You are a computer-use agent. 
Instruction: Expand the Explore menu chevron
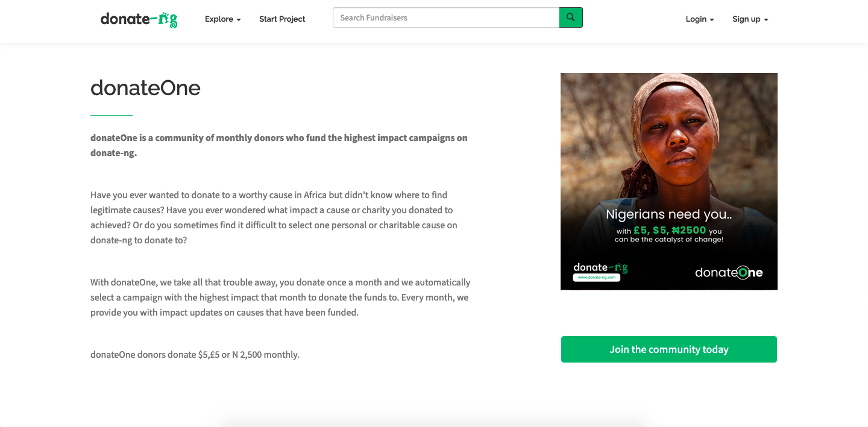239,20
